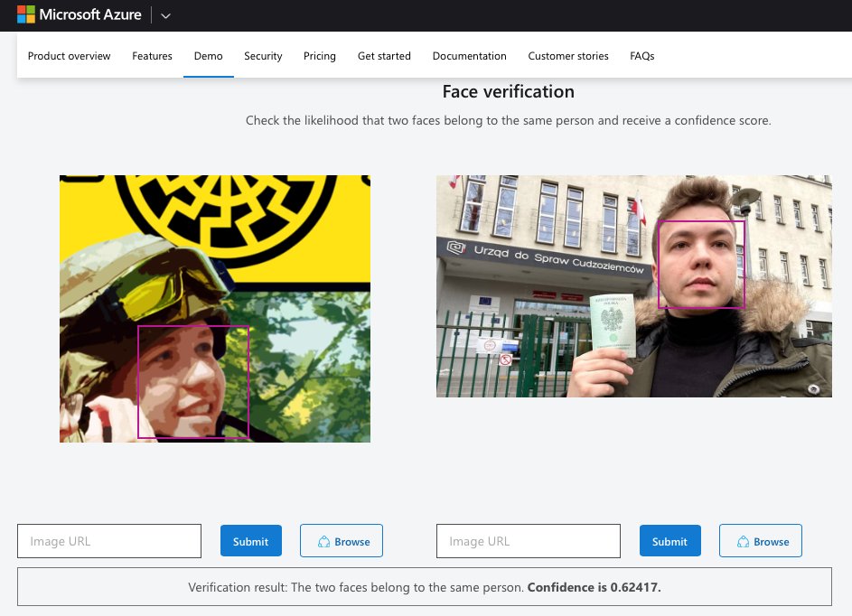
Task: View the Documentation tab
Action: click(x=470, y=56)
